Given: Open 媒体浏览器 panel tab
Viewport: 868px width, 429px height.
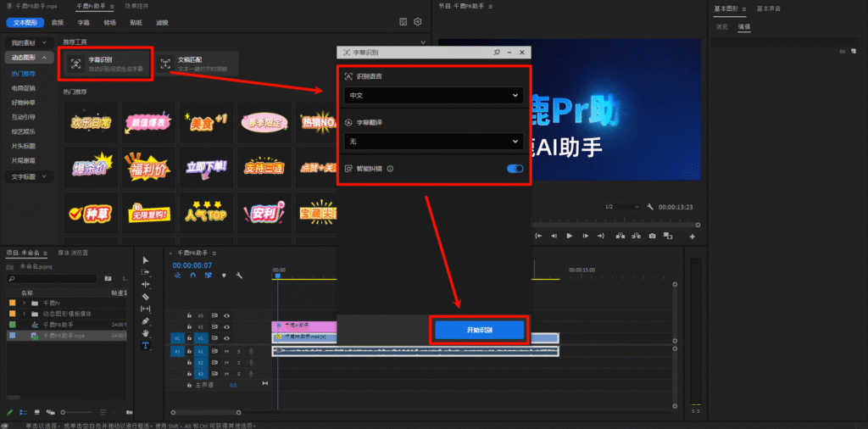Looking at the screenshot, I should point(73,253).
